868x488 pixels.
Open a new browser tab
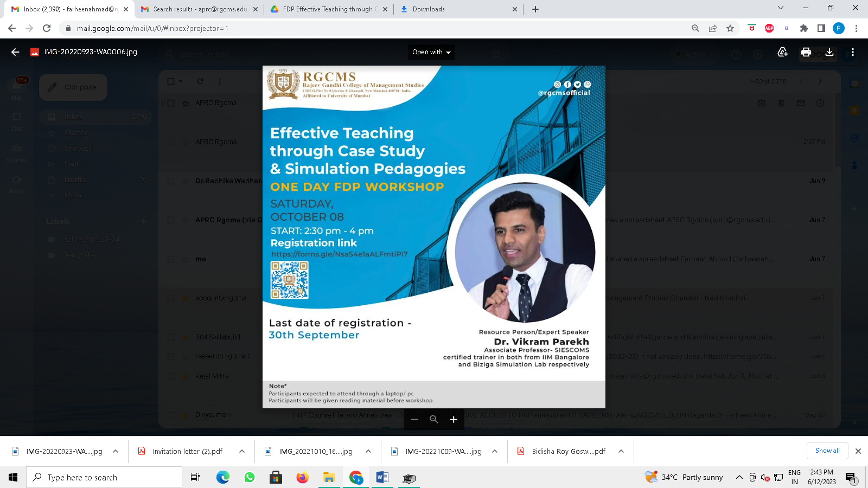coord(535,9)
